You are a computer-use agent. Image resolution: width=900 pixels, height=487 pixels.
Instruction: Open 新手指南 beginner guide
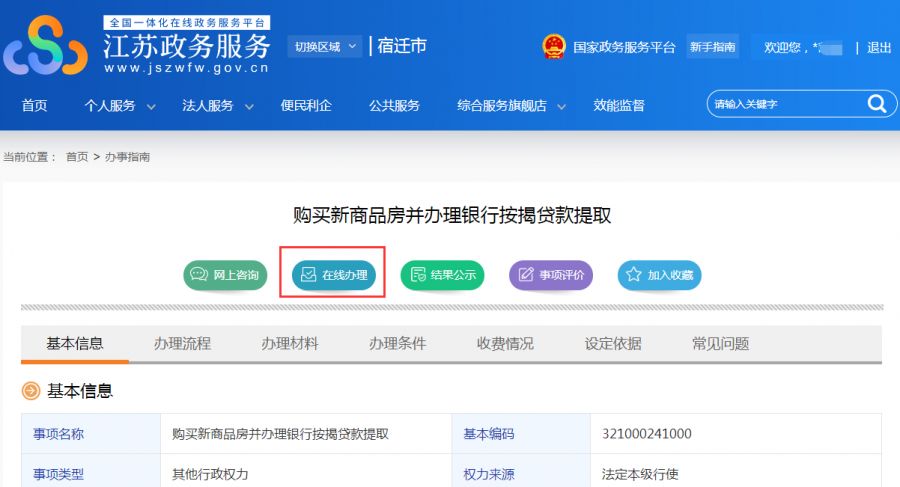[712, 47]
